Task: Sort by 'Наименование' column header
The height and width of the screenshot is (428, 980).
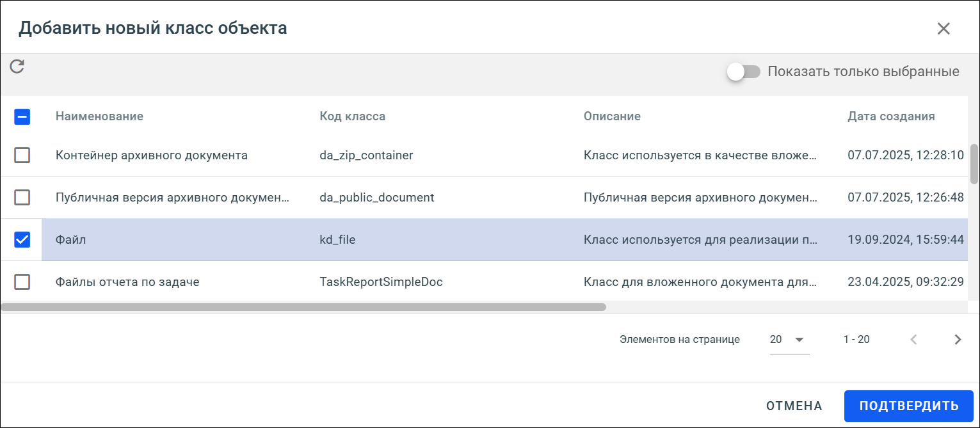Action: click(99, 116)
